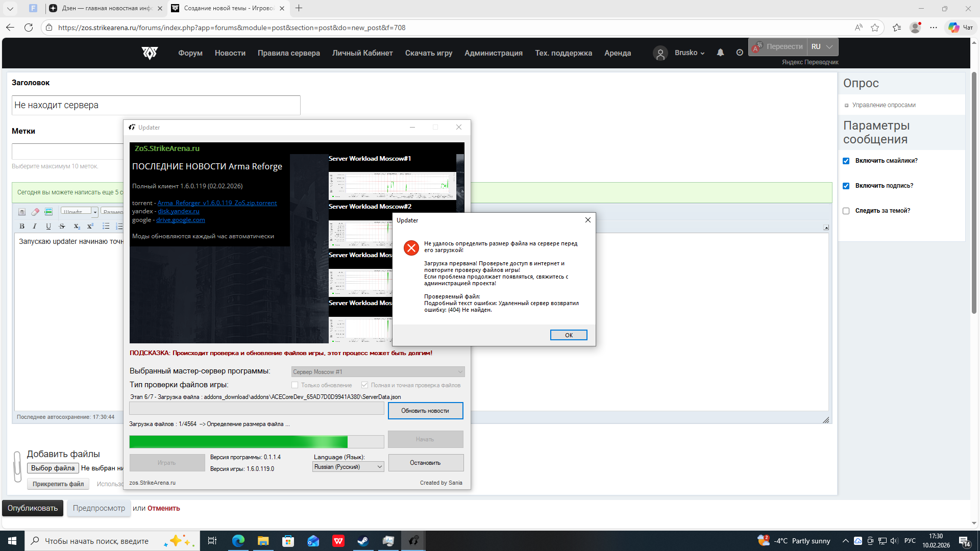980x551 pixels.
Task: Enable 'Следить за темой?' checkbox
Action: (x=846, y=211)
